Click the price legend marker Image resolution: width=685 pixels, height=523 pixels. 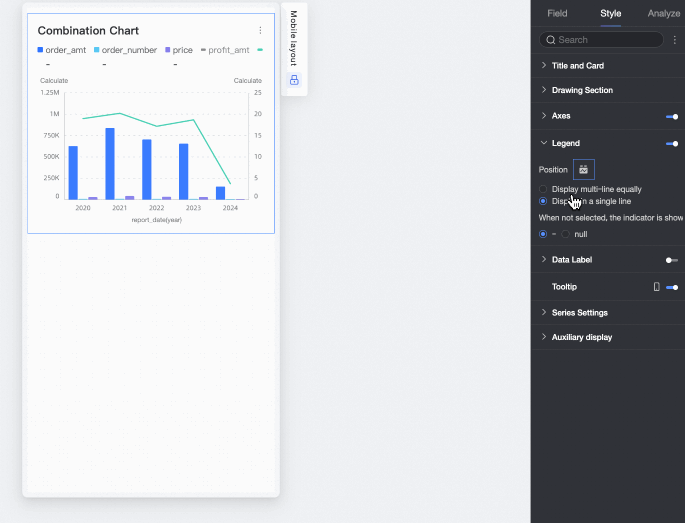pos(168,50)
